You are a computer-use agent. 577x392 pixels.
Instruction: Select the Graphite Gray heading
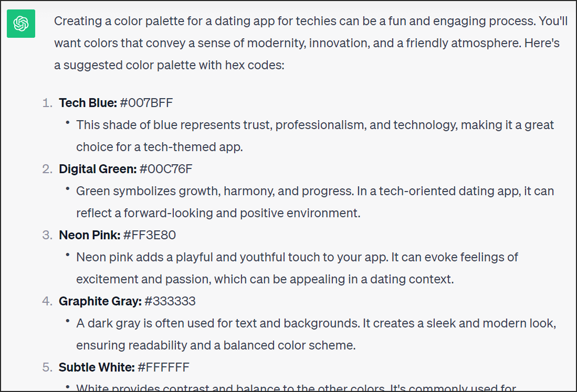point(100,301)
